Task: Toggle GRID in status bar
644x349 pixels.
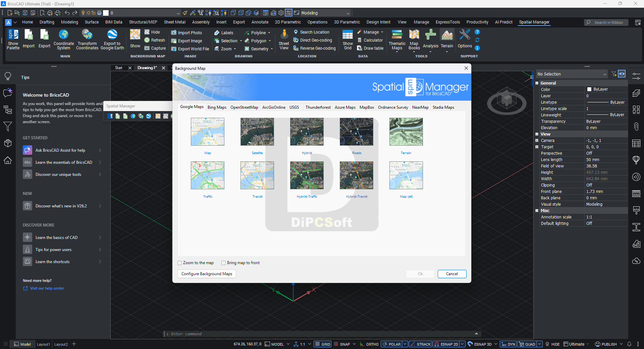Action: 323,344
